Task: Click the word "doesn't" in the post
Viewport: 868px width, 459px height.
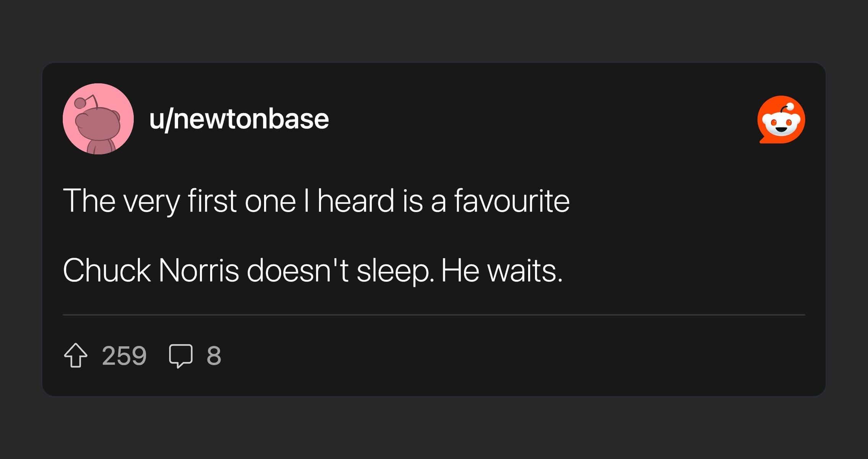Action: pyautogui.click(x=297, y=270)
